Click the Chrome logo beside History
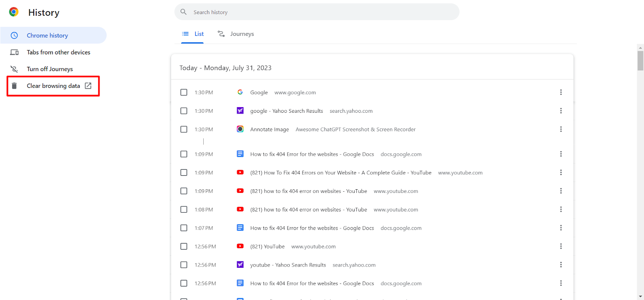 (14, 12)
